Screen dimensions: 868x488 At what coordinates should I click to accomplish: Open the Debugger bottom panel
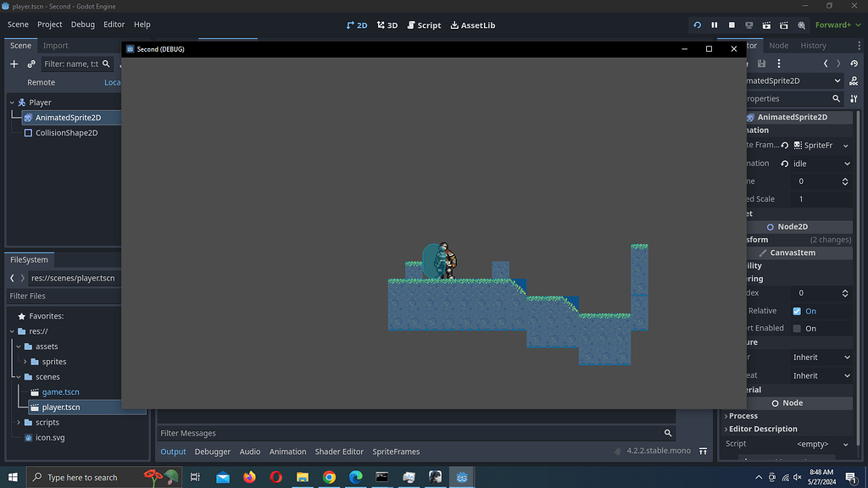point(213,452)
